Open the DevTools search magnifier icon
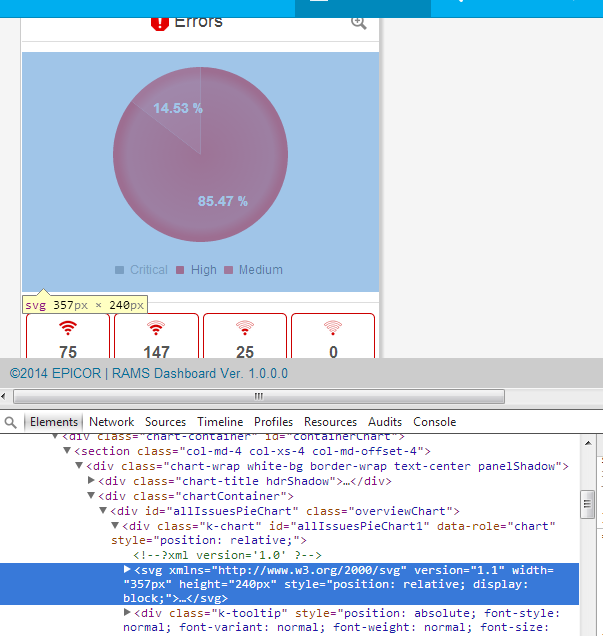 (11, 423)
